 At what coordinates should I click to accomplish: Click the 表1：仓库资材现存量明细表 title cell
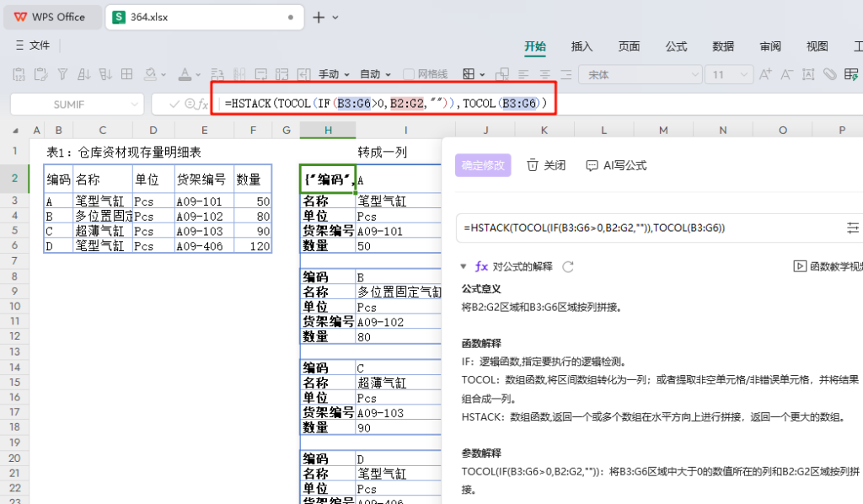click(x=124, y=152)
